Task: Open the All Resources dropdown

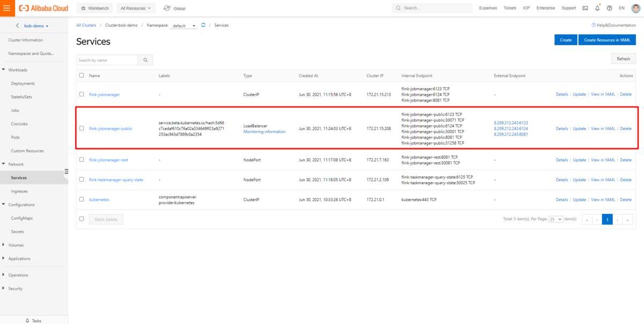Action: tap(136, 8)
